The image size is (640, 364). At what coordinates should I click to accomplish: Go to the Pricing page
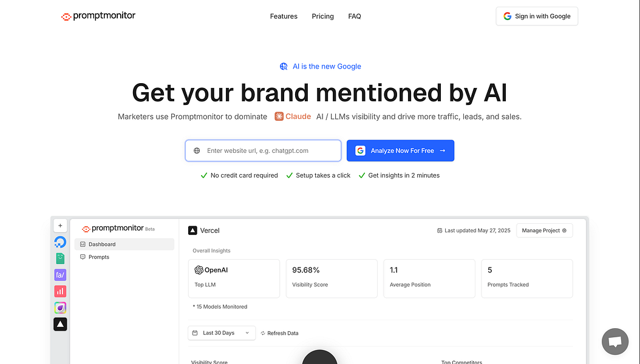322,16
